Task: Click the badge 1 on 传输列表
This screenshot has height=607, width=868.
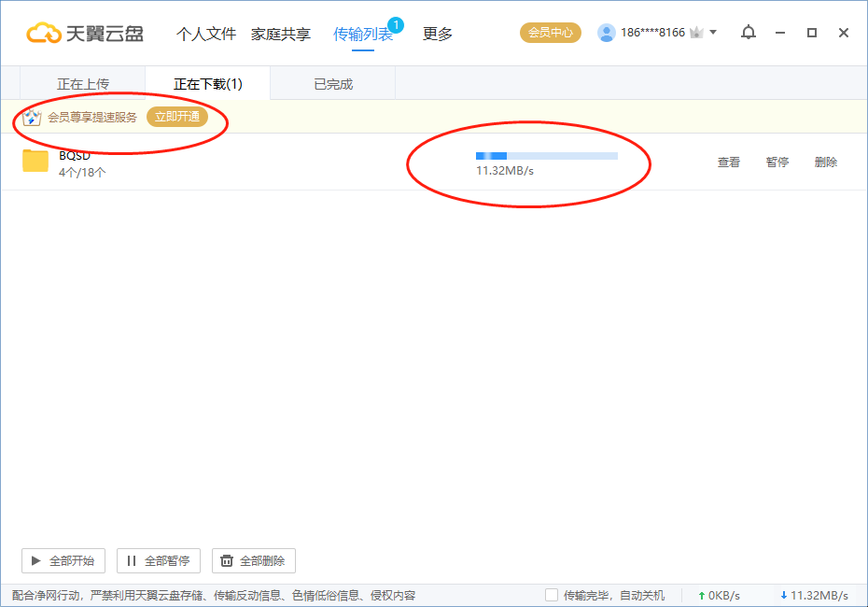Action: click(x=396, y=25)
